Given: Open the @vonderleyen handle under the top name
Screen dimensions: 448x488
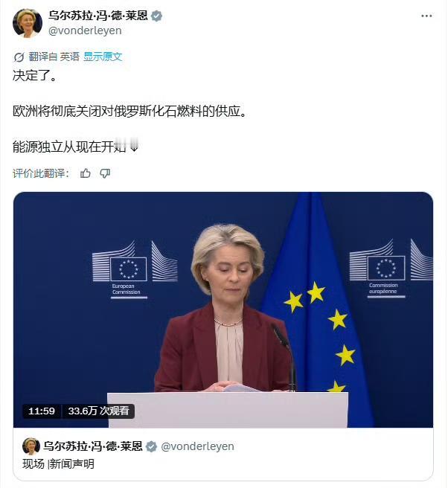Looking at the screenshot, I should tap(85, 30).
